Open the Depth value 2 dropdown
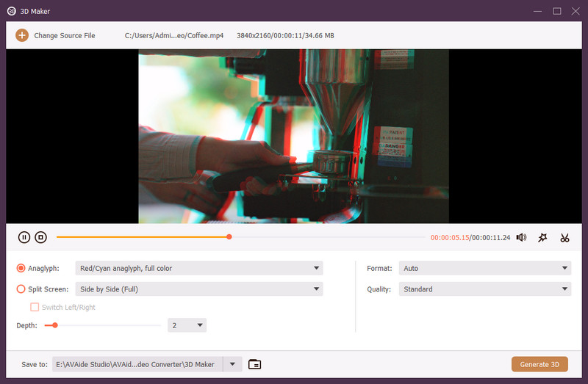Screen dimensions: 588x384 (x=187, y=325)
